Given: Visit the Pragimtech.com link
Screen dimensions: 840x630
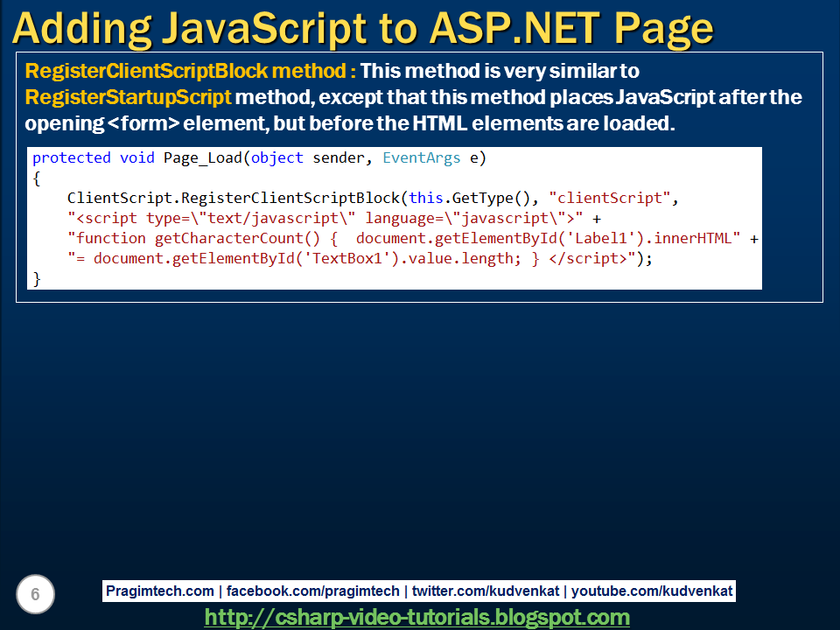Looking at the screenshot, I should tap(163, 591).
